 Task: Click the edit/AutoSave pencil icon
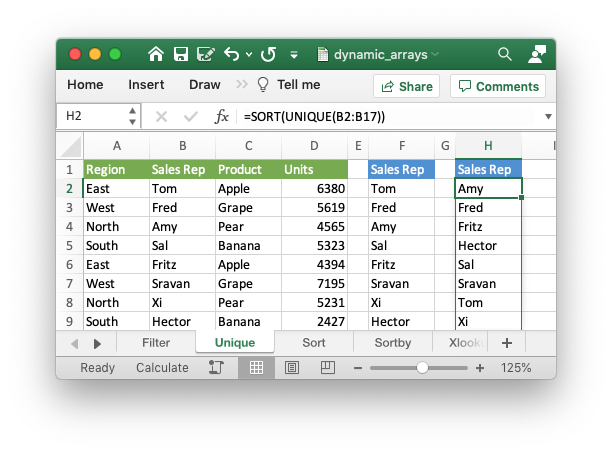(206, 54)
